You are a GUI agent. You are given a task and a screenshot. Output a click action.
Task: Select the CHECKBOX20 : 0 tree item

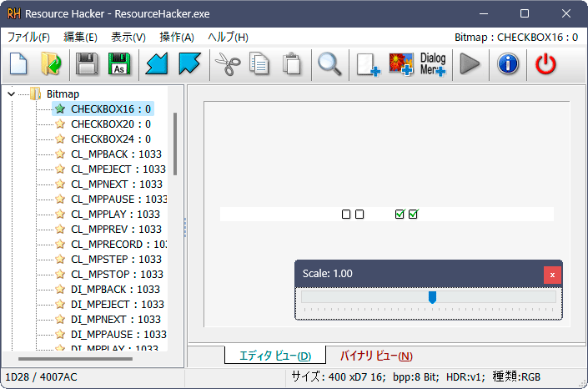pyautogui.click(x=111, y=124)
